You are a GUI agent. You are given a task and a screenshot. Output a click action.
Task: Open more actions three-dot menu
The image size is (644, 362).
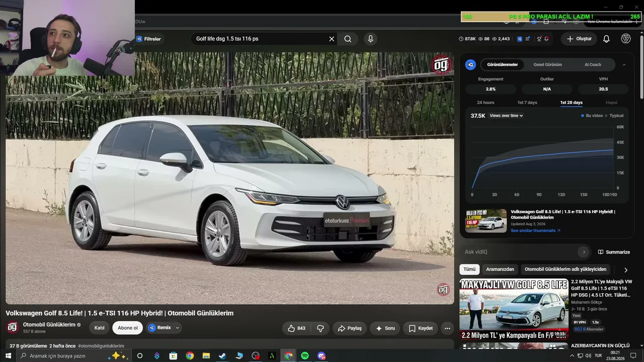point(447,328)
